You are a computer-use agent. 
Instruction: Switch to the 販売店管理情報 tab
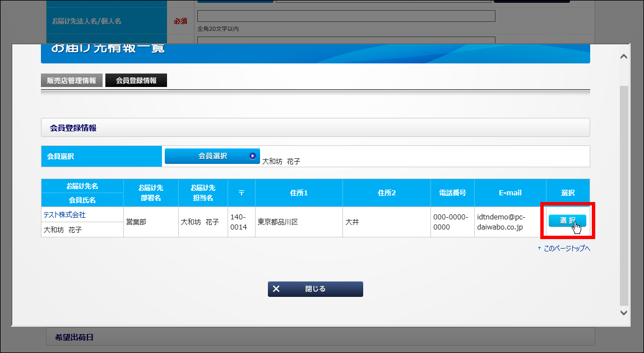[x=71, y=81]
